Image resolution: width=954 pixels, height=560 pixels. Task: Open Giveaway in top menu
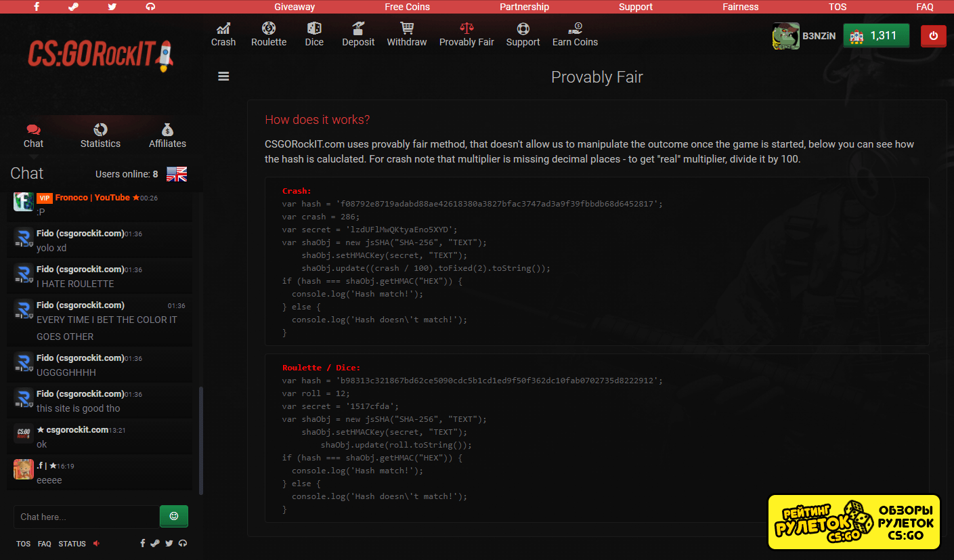tap(295, 7)
